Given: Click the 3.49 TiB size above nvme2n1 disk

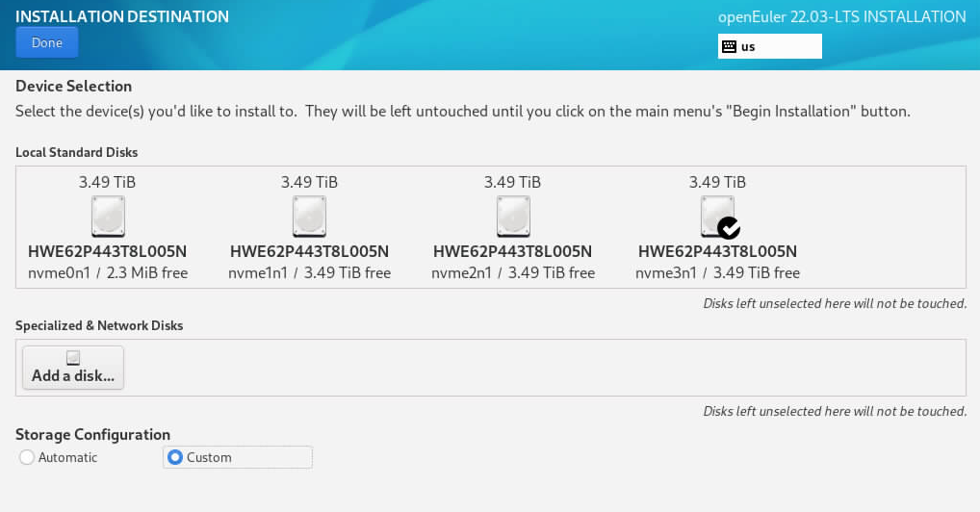Looking at the screenshot, I should pos(512,182).
